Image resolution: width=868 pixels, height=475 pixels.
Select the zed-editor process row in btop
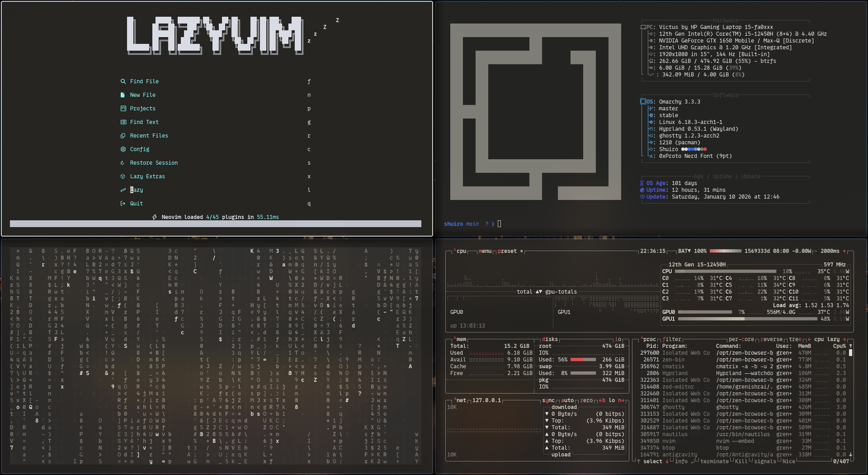743,387
